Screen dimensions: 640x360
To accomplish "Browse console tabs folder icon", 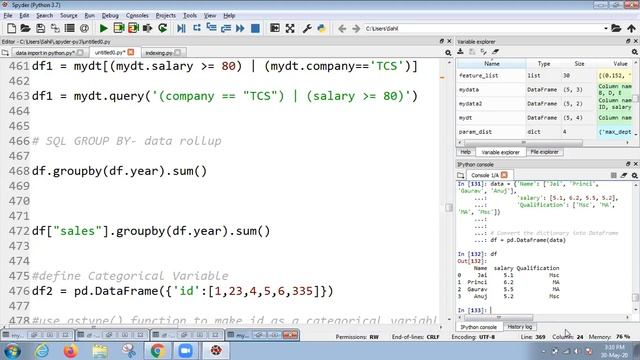I will (460, 175).
